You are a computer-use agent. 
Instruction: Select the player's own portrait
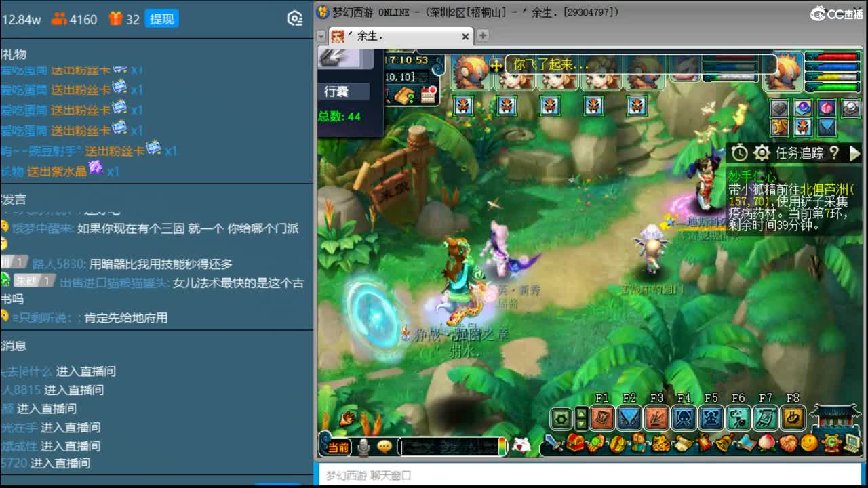[x=785, y=70]
